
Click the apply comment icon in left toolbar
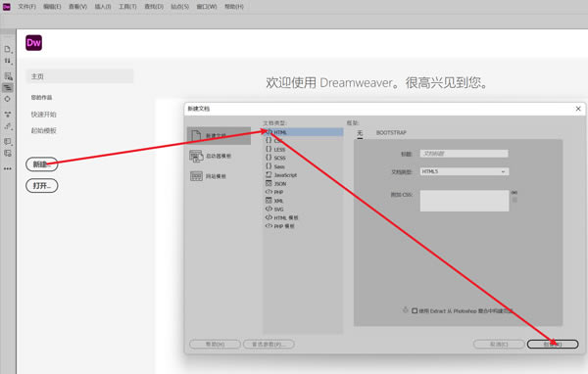[8, 141]
